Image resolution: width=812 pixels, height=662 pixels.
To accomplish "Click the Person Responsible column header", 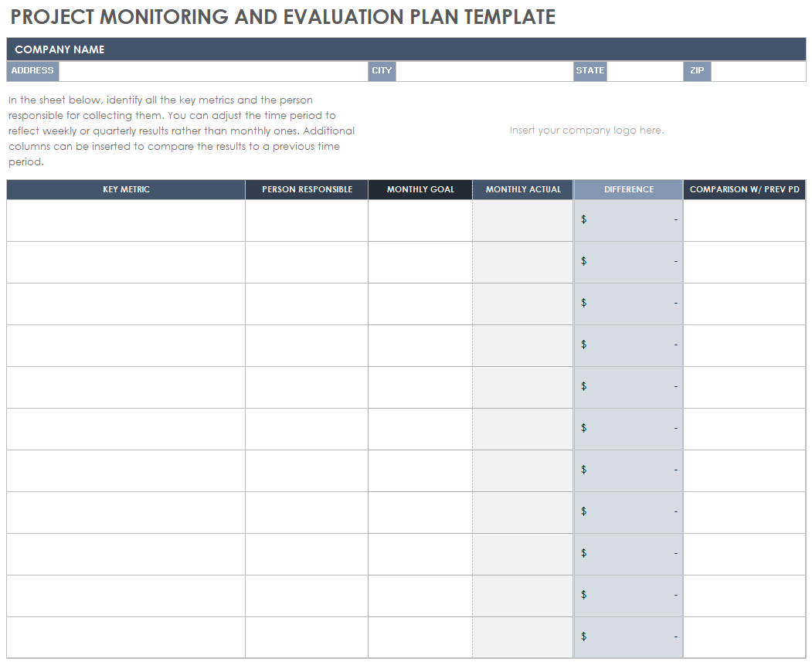I will pyautogui.click(x=307, y=189).
